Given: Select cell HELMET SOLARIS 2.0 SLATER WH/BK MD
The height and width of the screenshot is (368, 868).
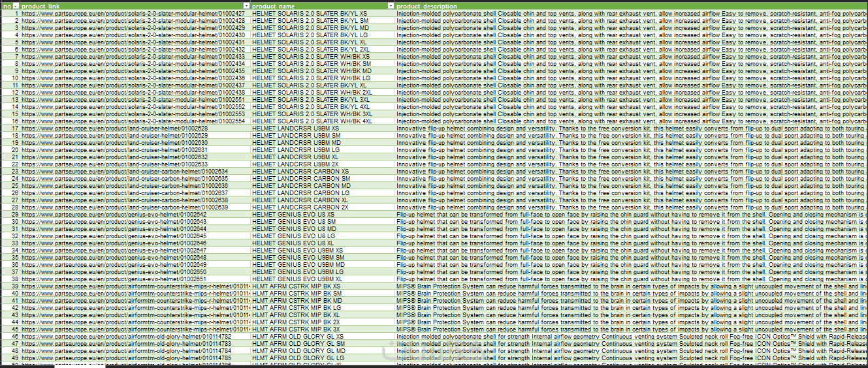Looking at the screenshot, I should [x=323, y=70].
